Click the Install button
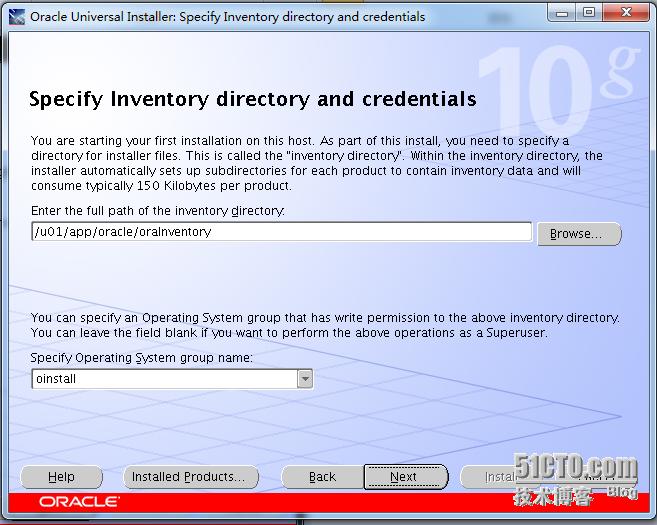 pyautogui.click(x=499, y=477)
